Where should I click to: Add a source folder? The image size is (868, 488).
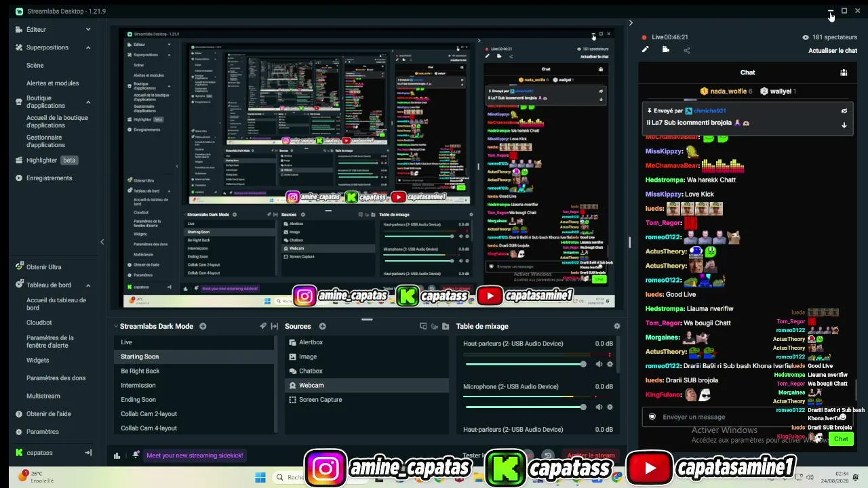(x=446, y=326)
